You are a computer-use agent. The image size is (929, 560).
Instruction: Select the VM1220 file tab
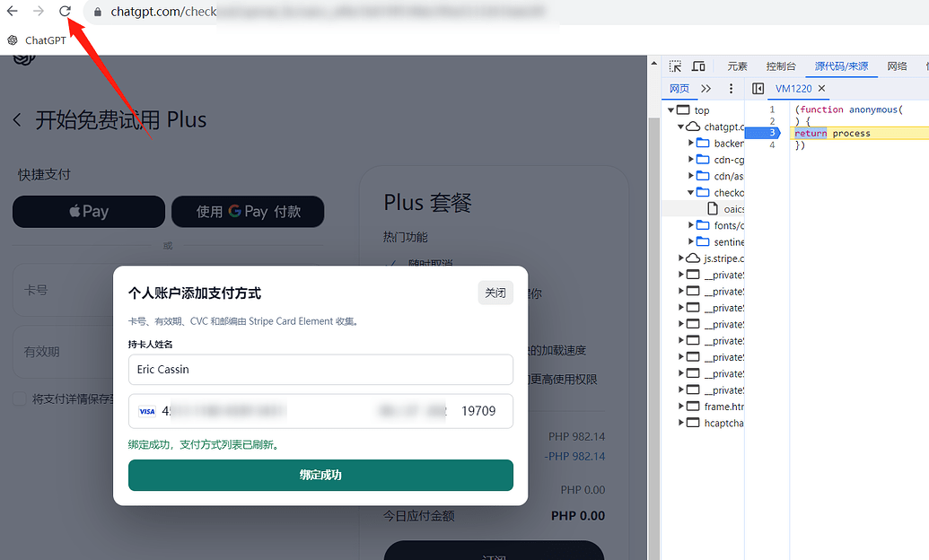pos(793,89)
